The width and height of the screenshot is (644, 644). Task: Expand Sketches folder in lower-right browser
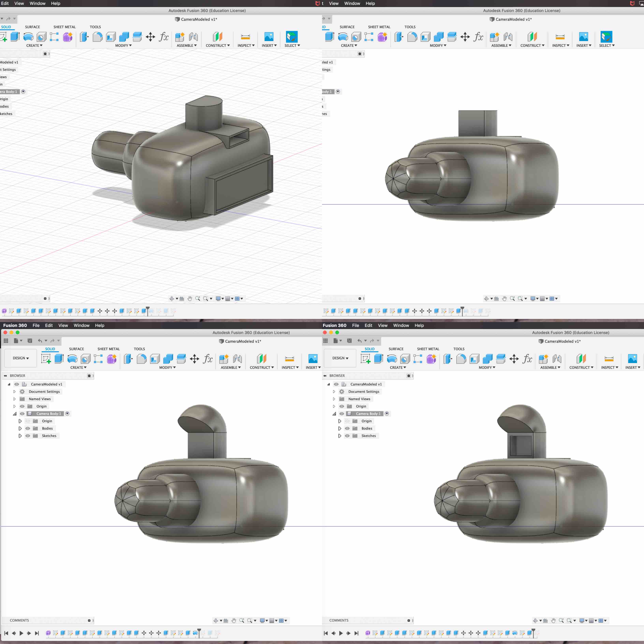pyautogui.click(x=340, y=436)
